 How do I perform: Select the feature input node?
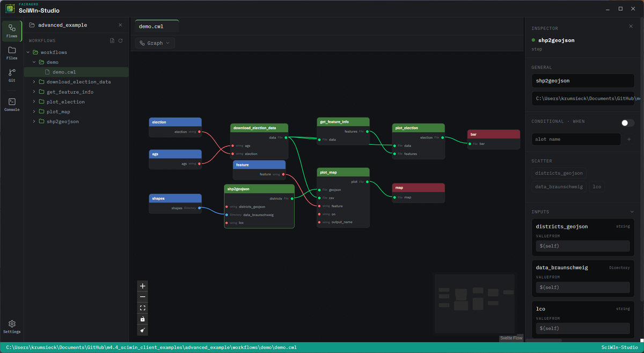(x=259, y=170)
